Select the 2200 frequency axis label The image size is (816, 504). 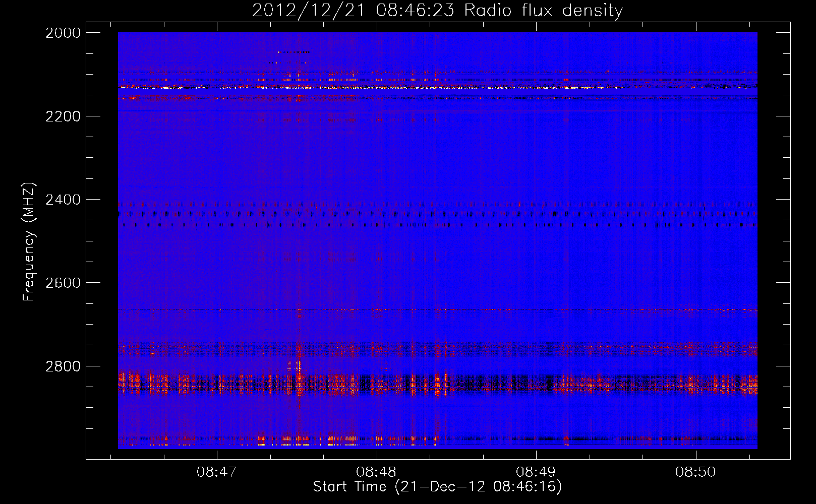[x=63, y=116]
